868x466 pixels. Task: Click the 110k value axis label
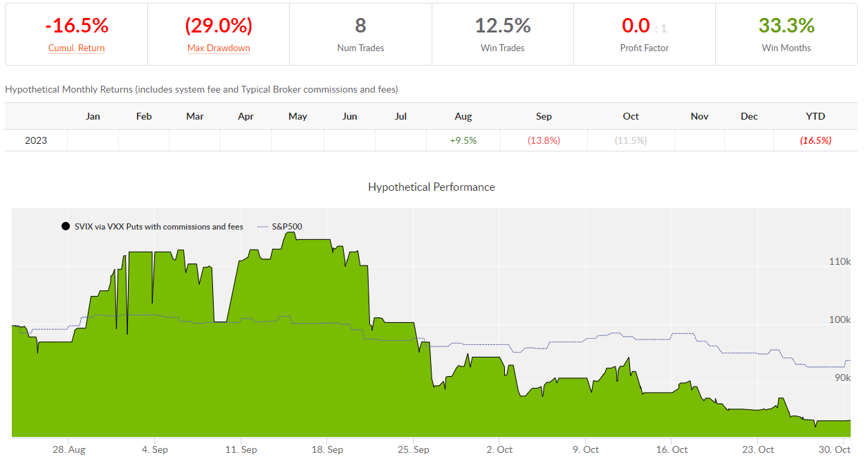(x=839, y=261)
